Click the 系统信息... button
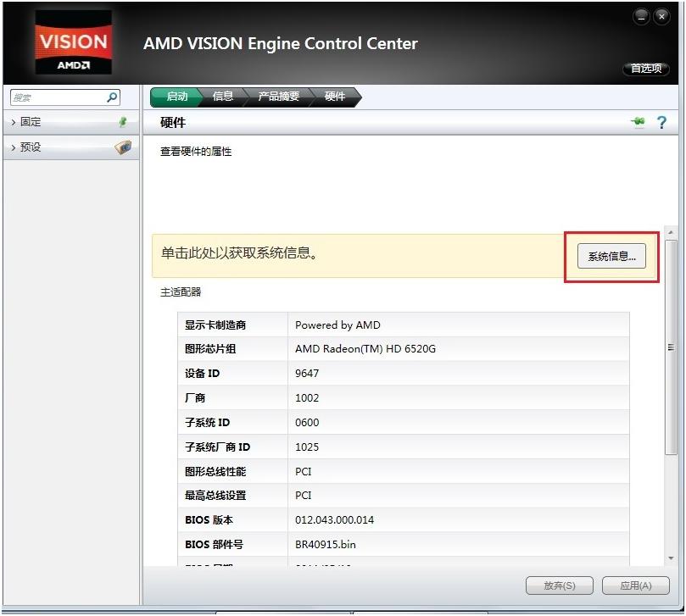Image resolution: width=686 pixels, height=616 pixels. point(611,256)
